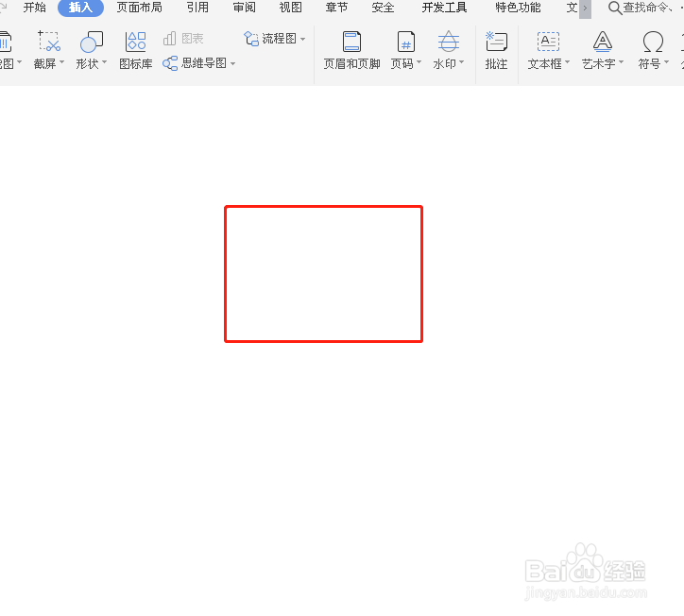Click the 形状 shapes icon
Screen dimensions: 684x616
pos(92,42)
